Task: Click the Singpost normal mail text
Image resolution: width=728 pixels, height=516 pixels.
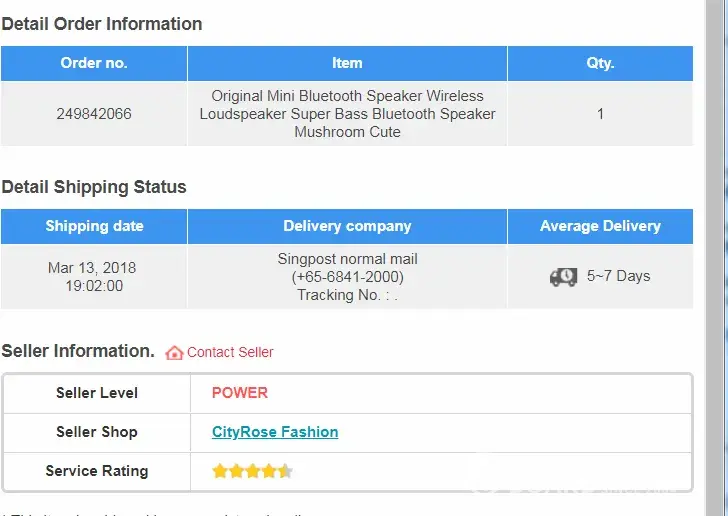Action: pyautogui.click(x=347, y=259)
